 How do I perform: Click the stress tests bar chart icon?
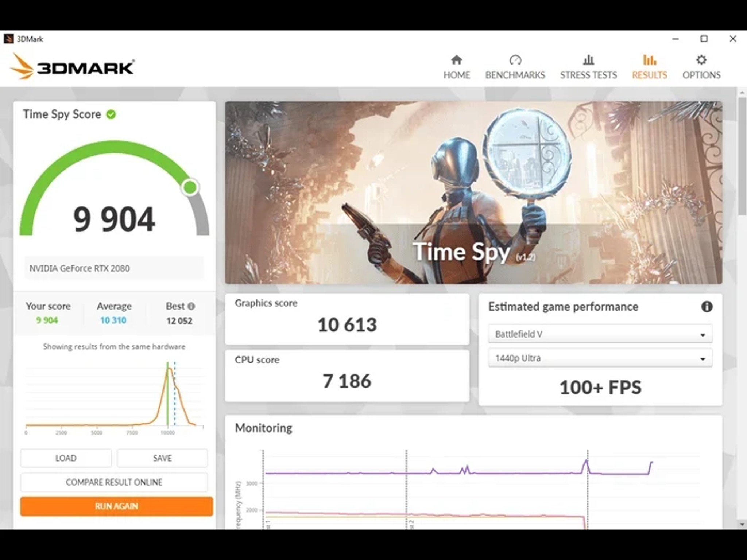[x=588, y=60]
